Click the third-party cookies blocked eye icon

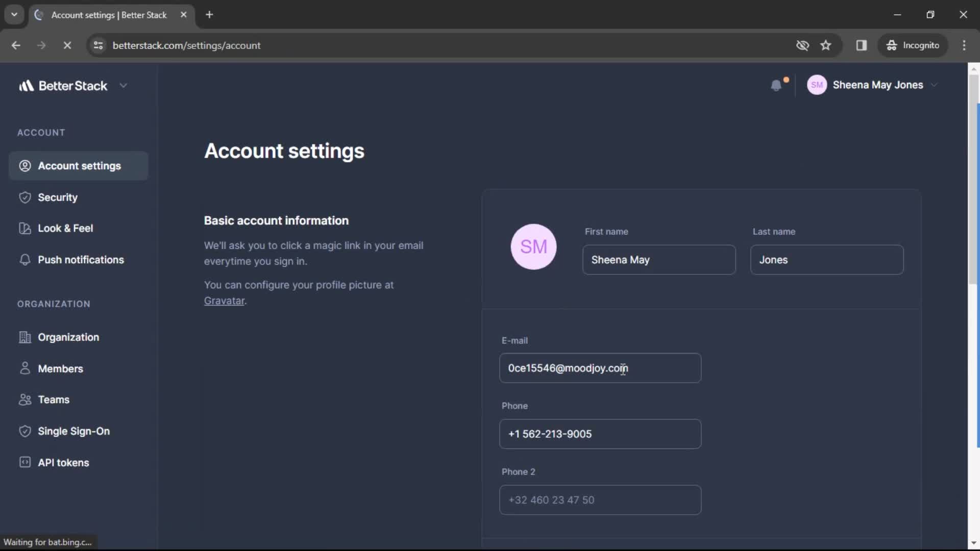click(802, 45)
